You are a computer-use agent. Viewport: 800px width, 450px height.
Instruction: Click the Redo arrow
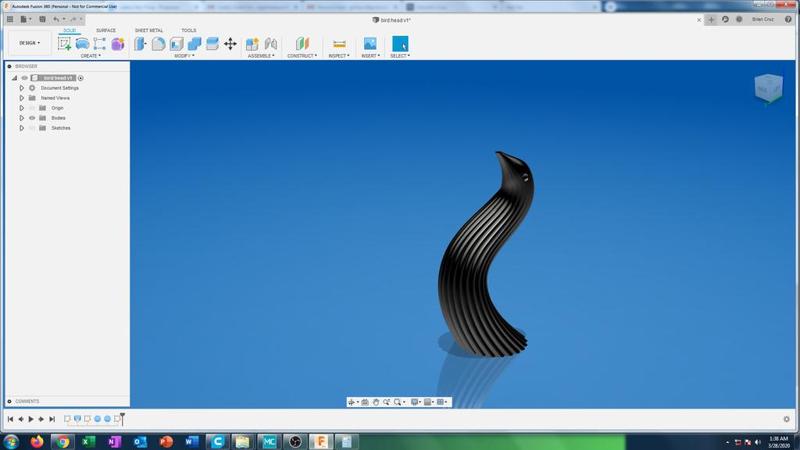tap(73, 19)
